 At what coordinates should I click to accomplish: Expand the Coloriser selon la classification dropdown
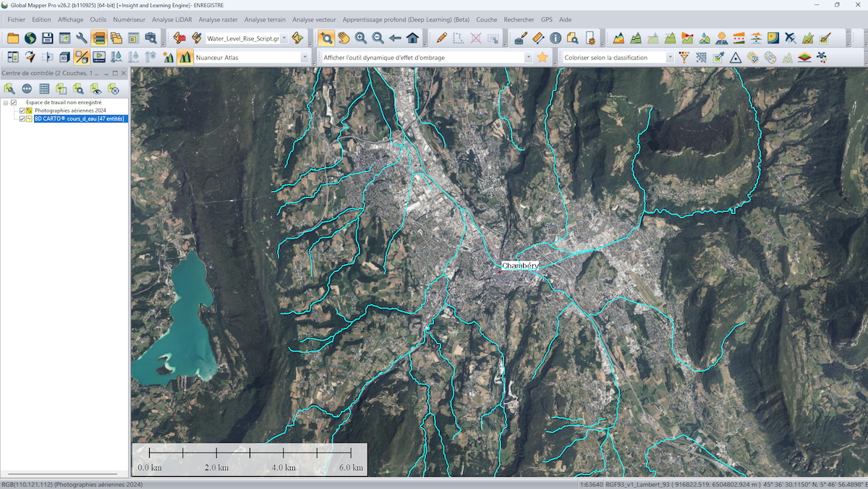click(x=670, y=57)
